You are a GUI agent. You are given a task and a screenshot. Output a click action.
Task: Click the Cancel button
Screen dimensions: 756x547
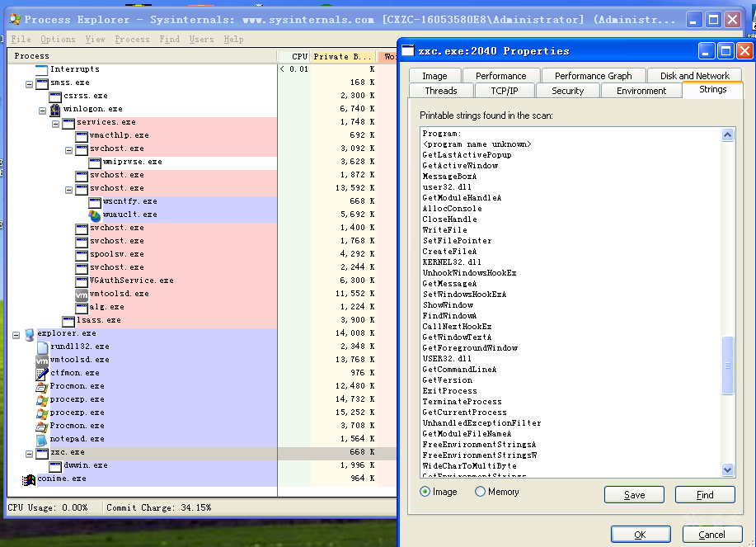(x=711, y=535)
